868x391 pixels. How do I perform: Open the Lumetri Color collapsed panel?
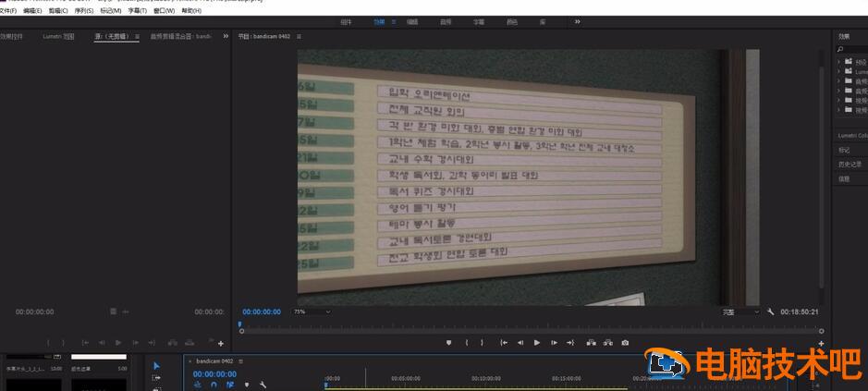(x=852, y=136)
